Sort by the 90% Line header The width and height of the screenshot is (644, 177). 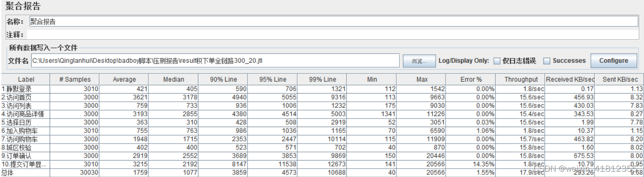tap(223, 79)
